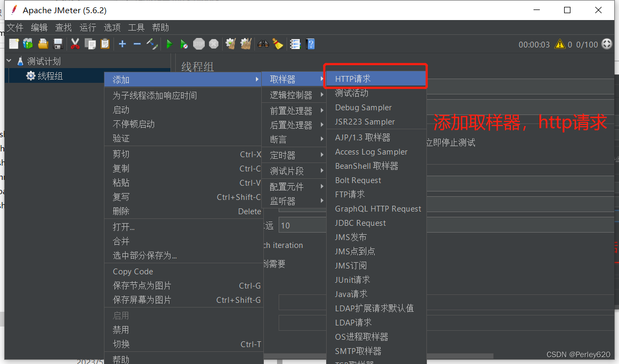619x364 pixels.
Task: Expand the 定时器 submenu
Action: click(294, 155)
